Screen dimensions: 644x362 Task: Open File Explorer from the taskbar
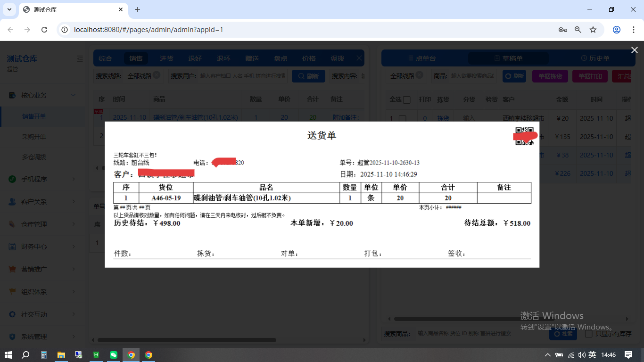pos(61,355)
